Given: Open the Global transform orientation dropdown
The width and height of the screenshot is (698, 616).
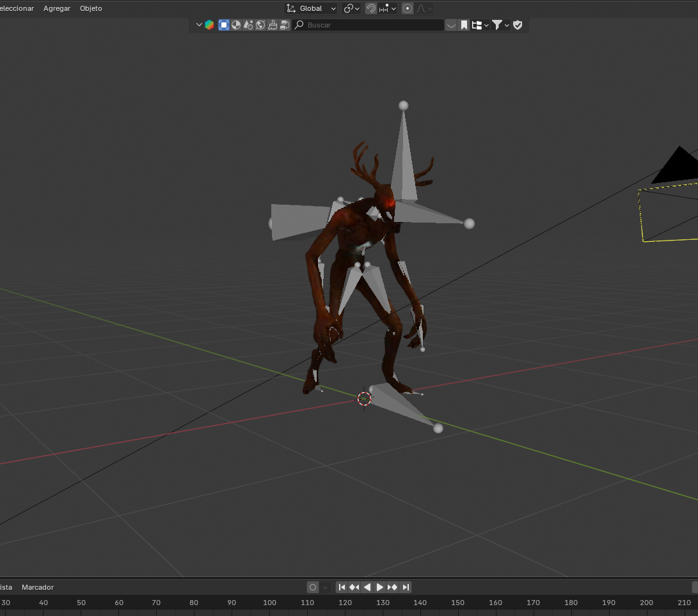Looking at the screenshot, I should coord(311,8).
